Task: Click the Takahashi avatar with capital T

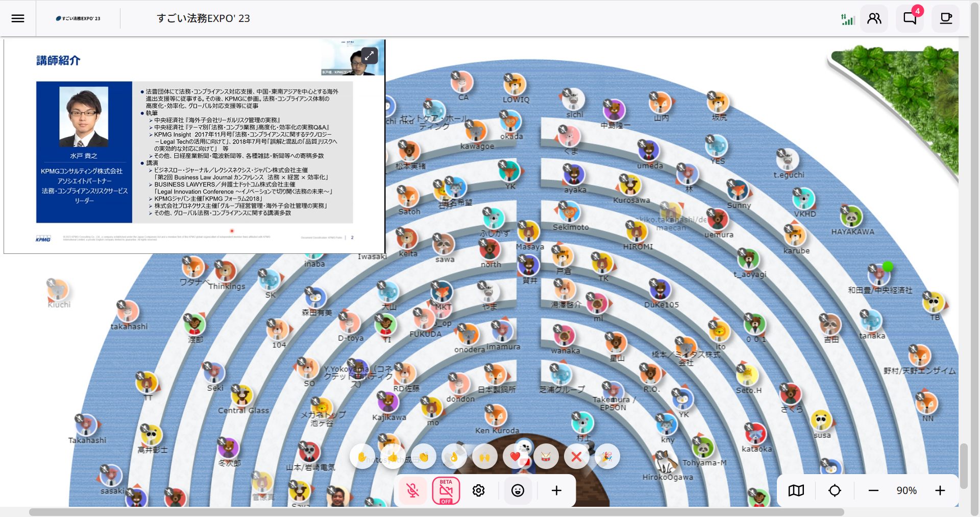Action: [86, 425]
